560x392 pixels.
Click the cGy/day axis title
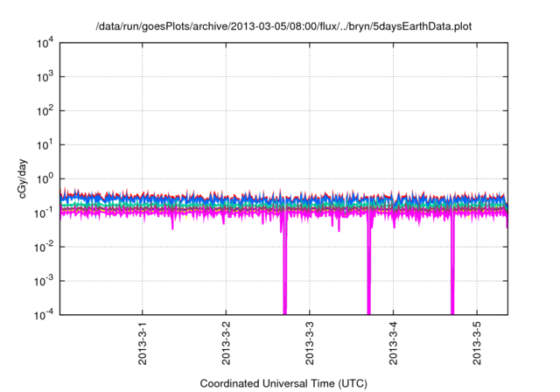tap(22, 178)
